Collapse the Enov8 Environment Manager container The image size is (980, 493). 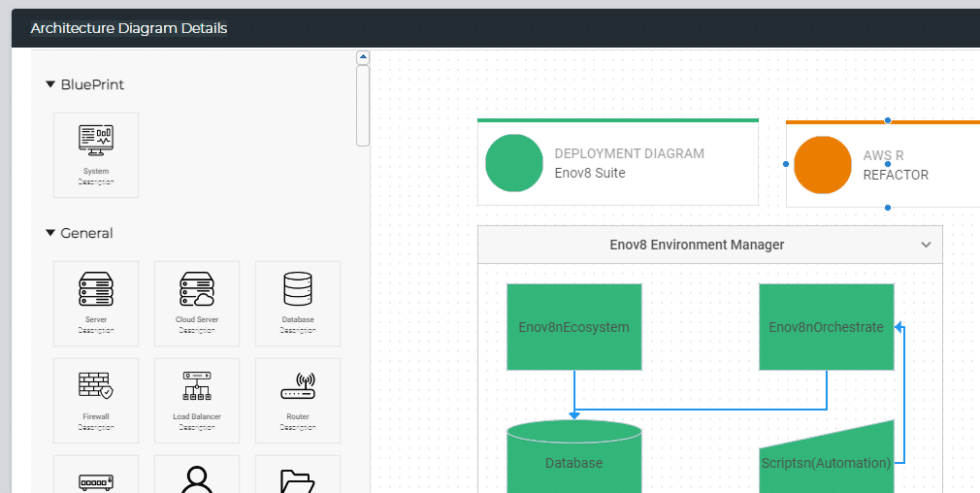[926, 245]
